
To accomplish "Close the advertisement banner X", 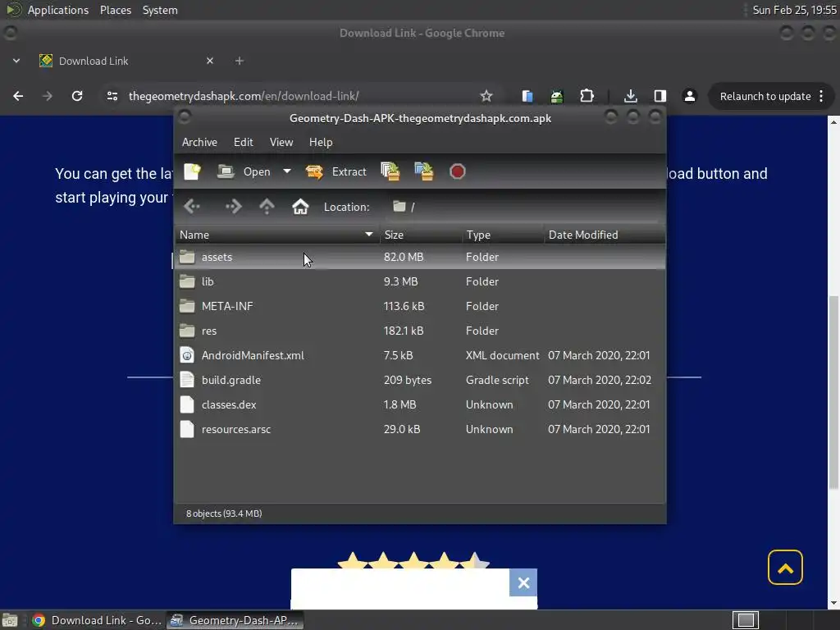I will pyautogui.click(x=523, y=582).
